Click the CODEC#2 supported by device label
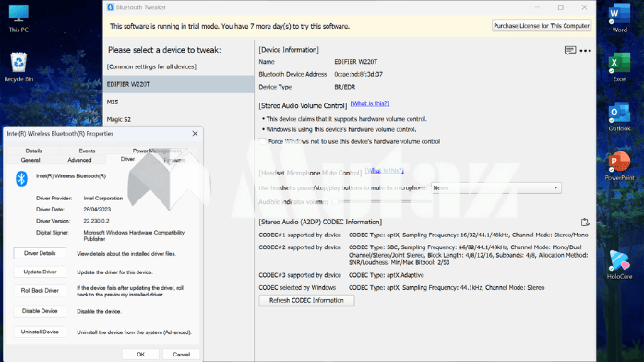The width and height of the screenshot is (644, 362). [300, 247]
